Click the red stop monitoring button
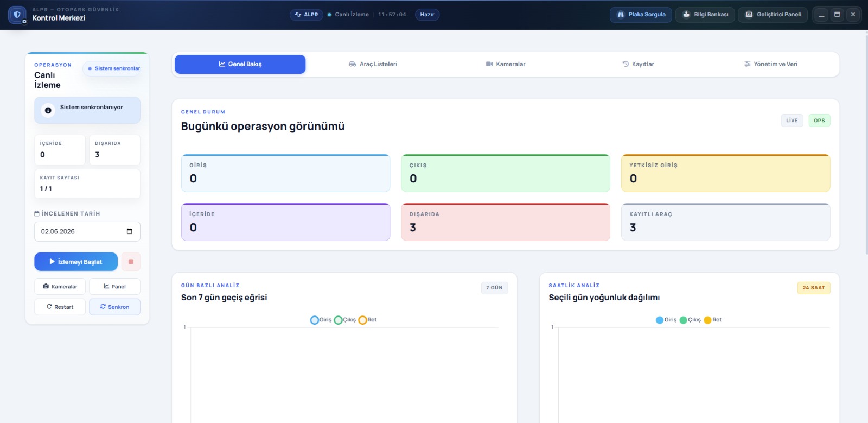The width and height of the screenshot is (868, 423). click(x=131, y=262)
